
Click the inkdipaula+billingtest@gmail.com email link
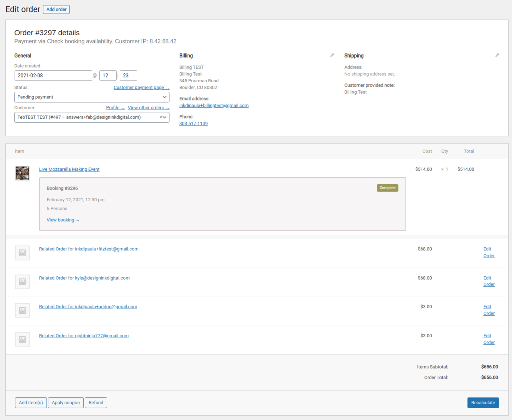(x=214, y=105)
